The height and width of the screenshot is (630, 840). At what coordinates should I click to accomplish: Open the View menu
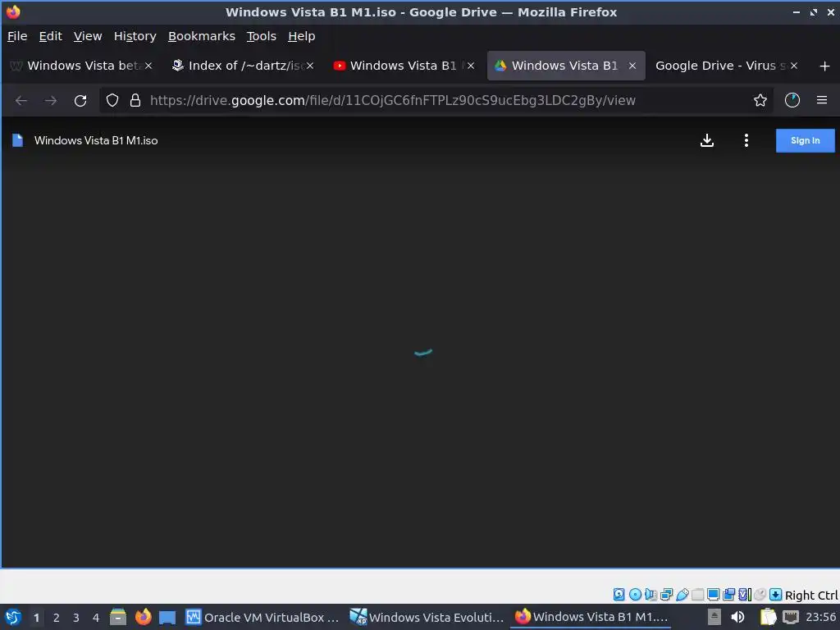click(x=87, y=36)
